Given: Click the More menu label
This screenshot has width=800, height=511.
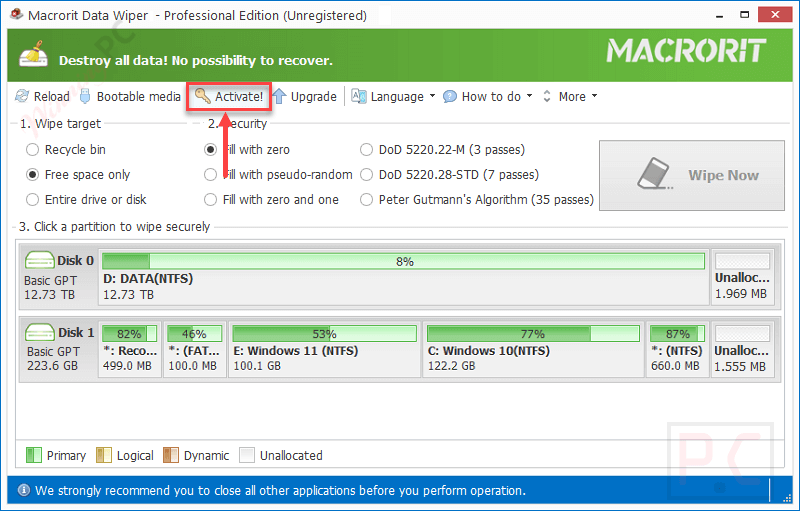Looking at the screenshot, I should click(x=572, y=96).
